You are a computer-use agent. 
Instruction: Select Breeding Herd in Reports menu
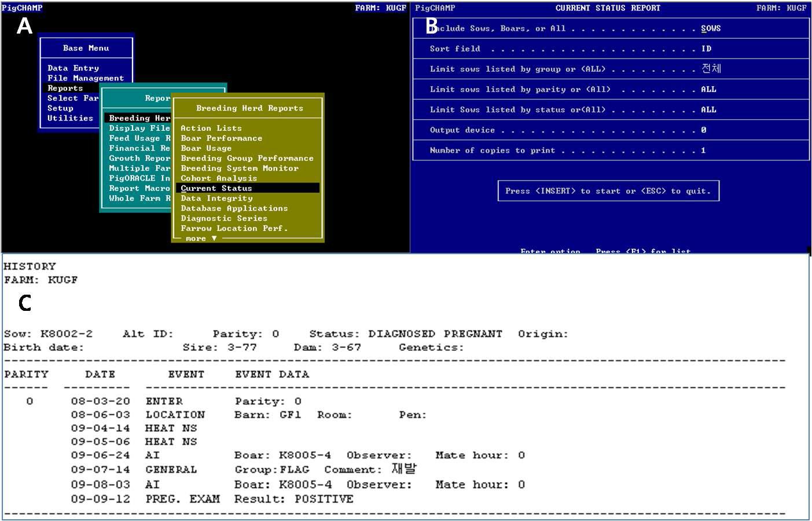coord(139,118)
